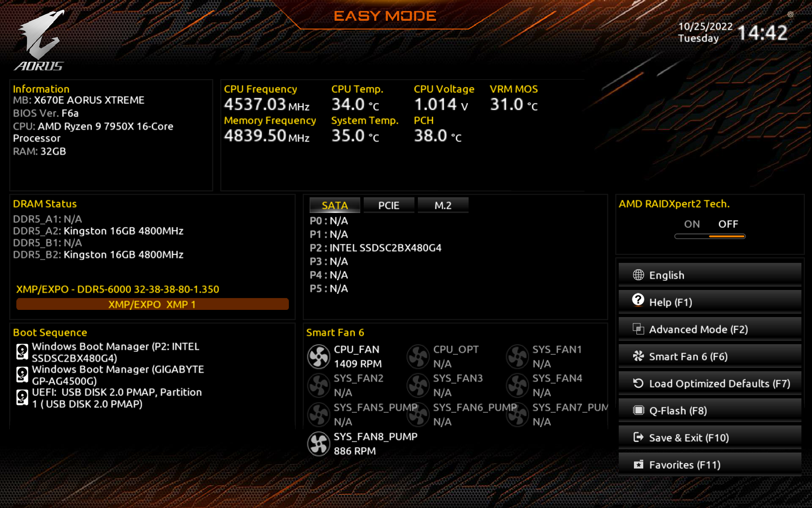This screenshot has width=812, height=508.
Task: Switch storage view to M.2 tab
Action: 443,205
